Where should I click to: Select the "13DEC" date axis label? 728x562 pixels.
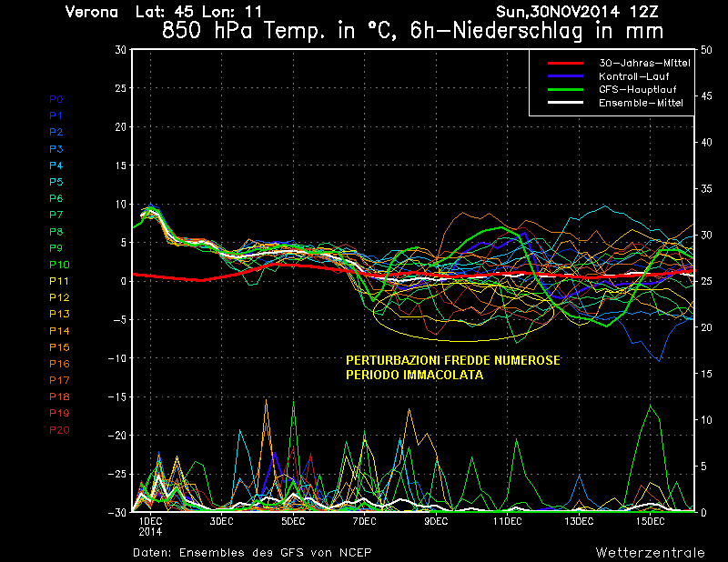click(579, 521)
